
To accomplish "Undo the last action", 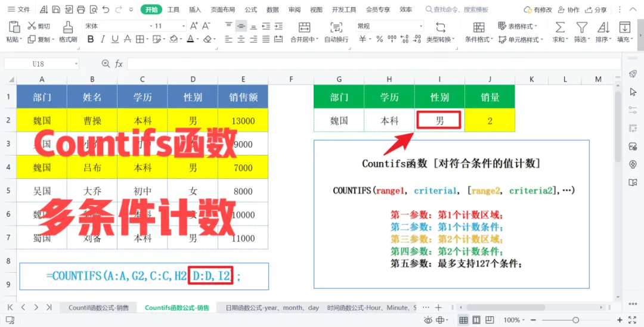I will (x=106, y=10).
